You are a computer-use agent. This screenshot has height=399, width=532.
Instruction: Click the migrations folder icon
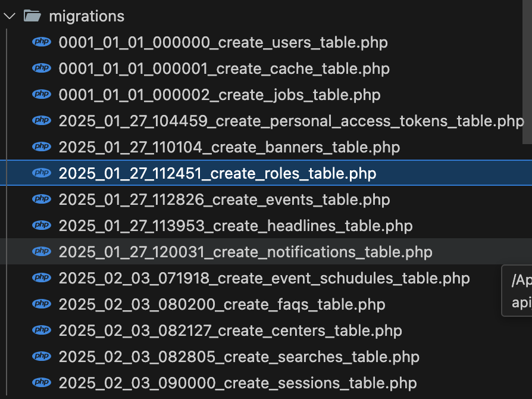point(32,16)
